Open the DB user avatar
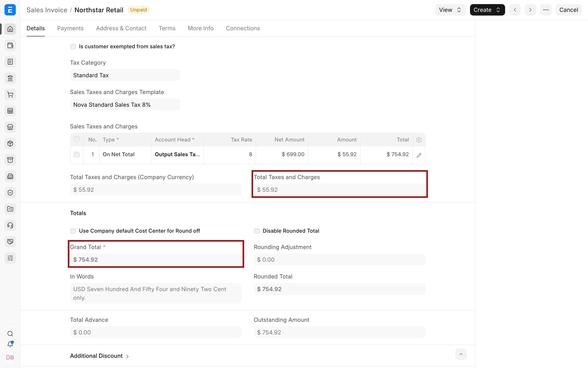Viewport: 588px width, 368px height. (10, 357)
